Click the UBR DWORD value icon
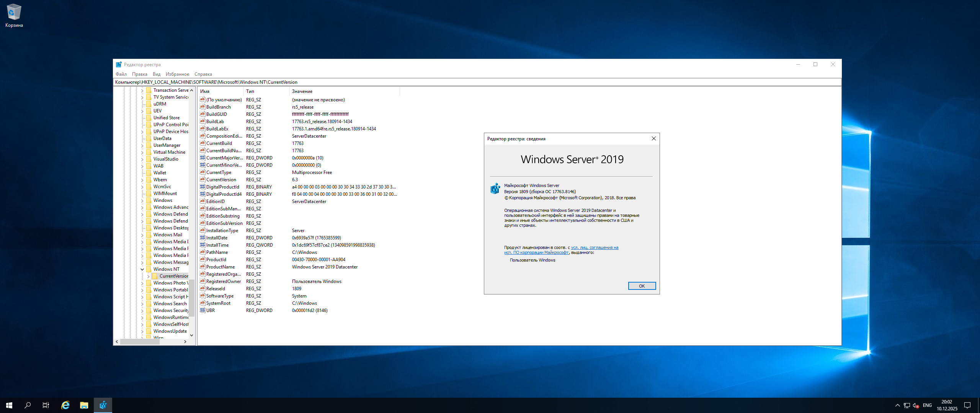The height and width of the screenshot is (413, 980). coord(203,311)
